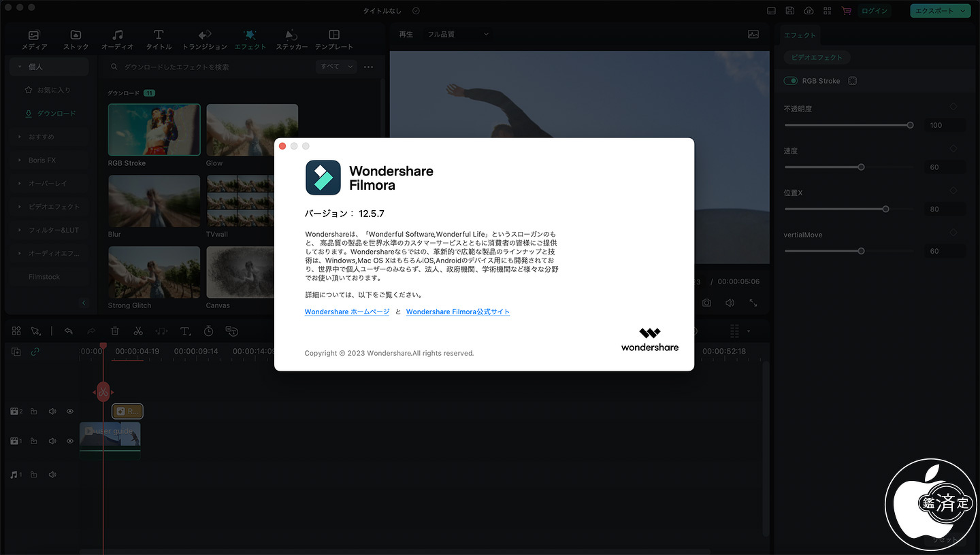Click the text T tool icon

pos(185,331)
